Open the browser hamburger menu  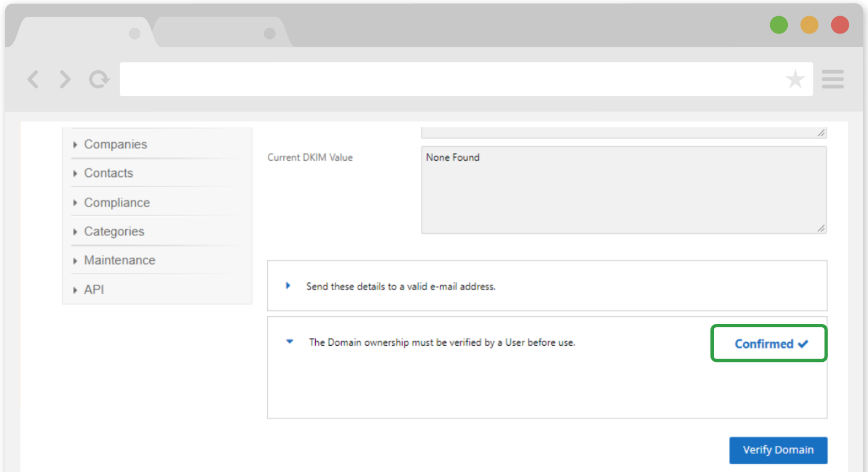pyautogui.click(x=833, y=80)
